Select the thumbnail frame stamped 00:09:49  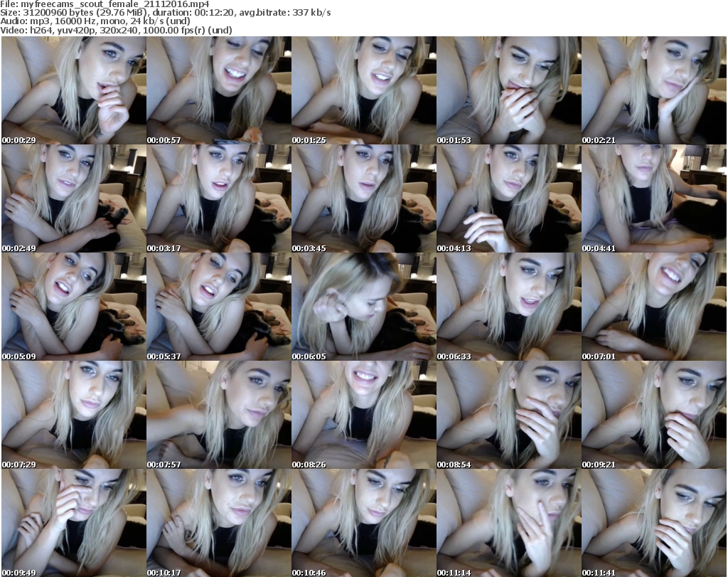tap(74, 523)
